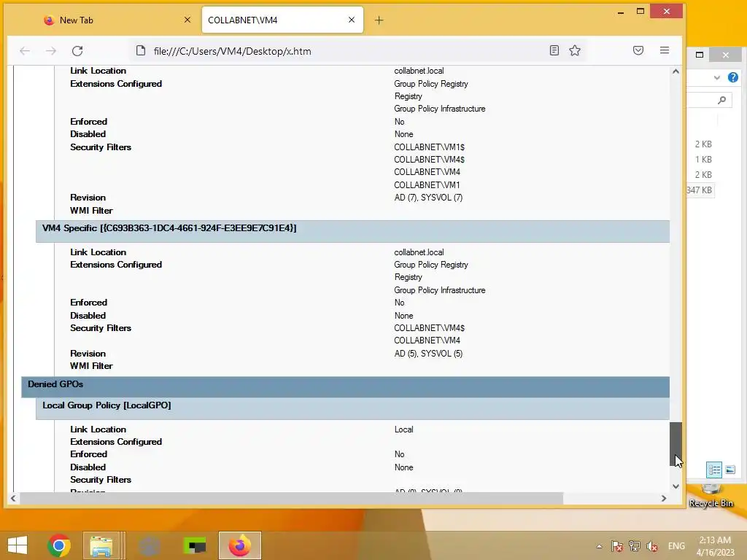This screenshot has height=560, width=747.
Task: Expand the Explorer ribbon chevron
Action: (717, 77)
